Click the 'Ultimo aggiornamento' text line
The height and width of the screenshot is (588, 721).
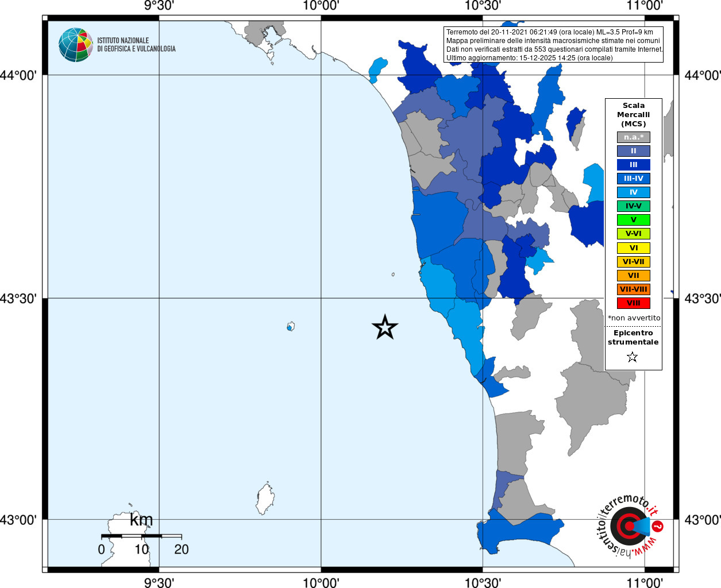tap(530, 58)
